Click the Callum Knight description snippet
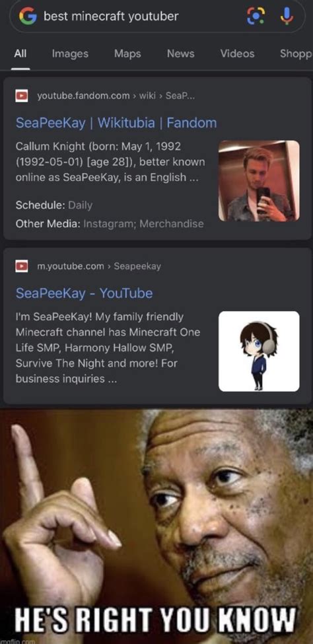Image resolution: width=313 pixels, height=644 pixels. 110,162
